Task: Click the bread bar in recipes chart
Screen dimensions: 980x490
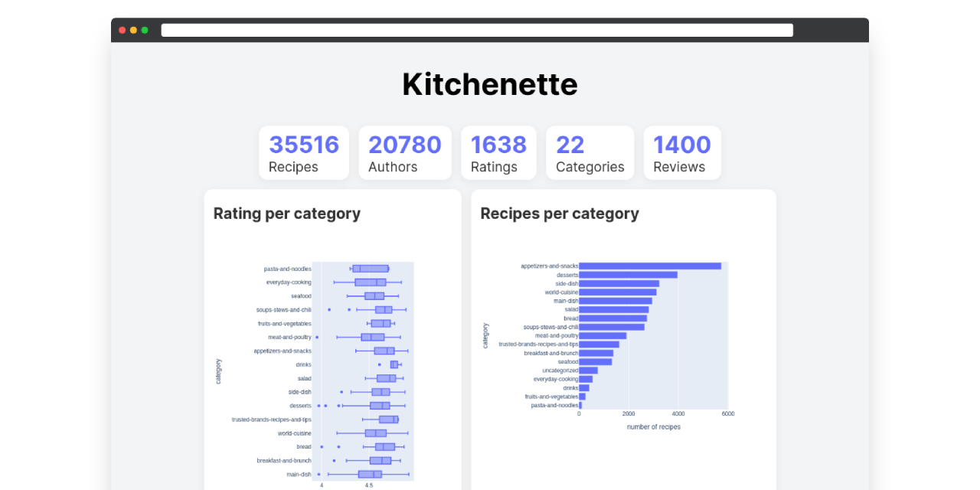Action: tap(612, 318)
